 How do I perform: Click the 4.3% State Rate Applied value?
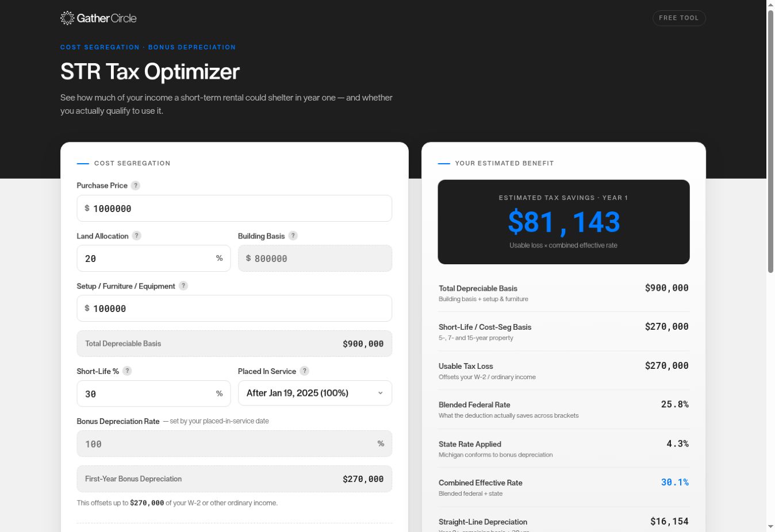click(678, 444)
